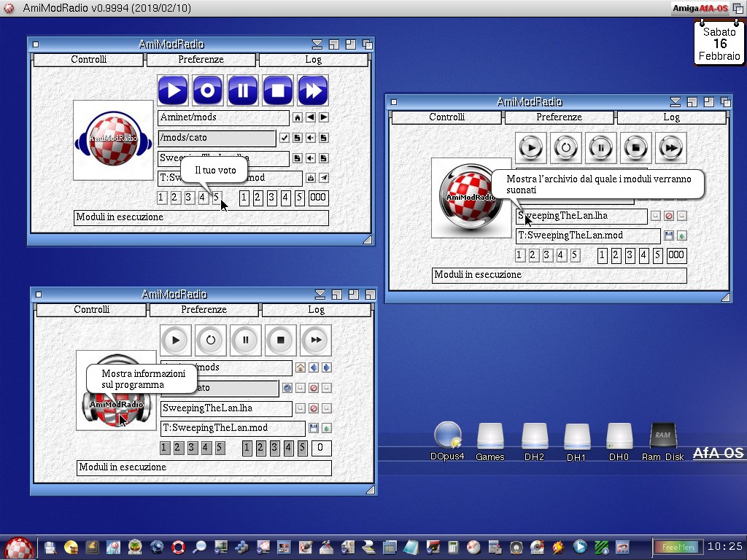Screen dimensions: 747x560
Task: Click the blue right arrow icon in the bottom-left window
Action: [327, 367]
